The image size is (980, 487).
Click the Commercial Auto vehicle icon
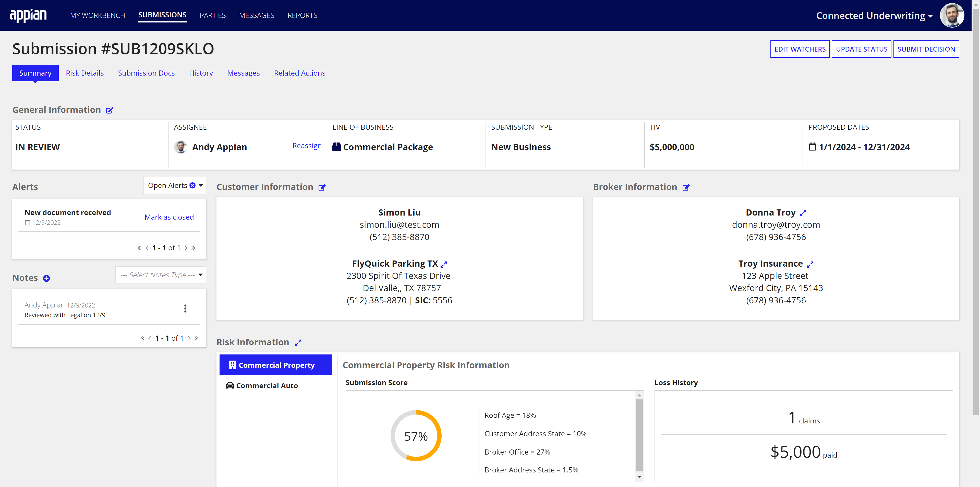pyautogui.click(x=229, y=385)
